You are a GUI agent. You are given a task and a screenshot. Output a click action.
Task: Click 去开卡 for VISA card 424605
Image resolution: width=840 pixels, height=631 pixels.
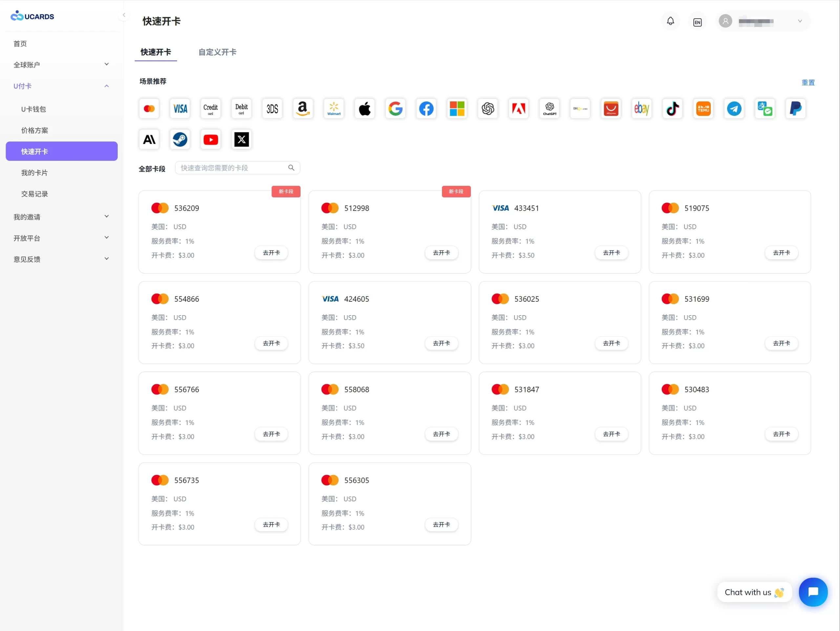click(441, 343)
